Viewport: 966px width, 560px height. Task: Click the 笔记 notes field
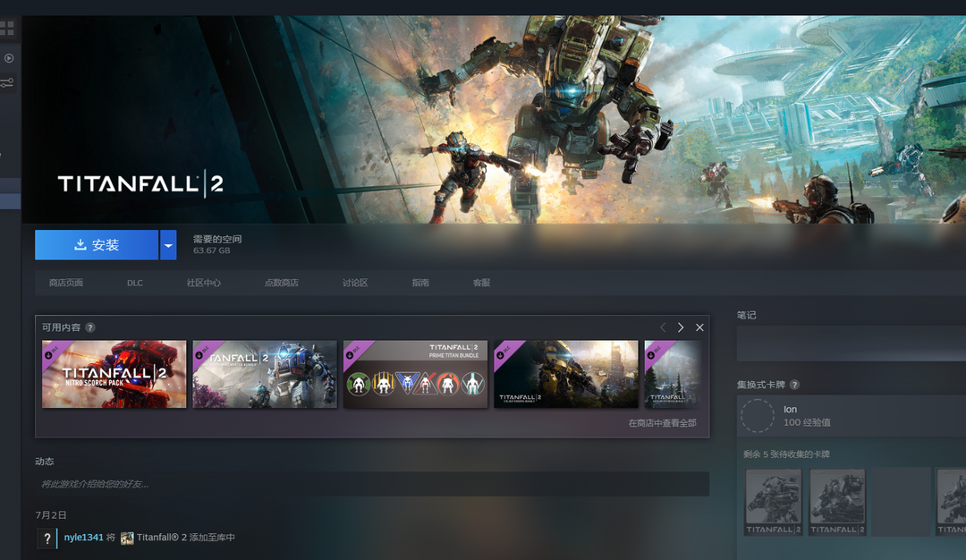pyautogui.click(x=852, y=344)
